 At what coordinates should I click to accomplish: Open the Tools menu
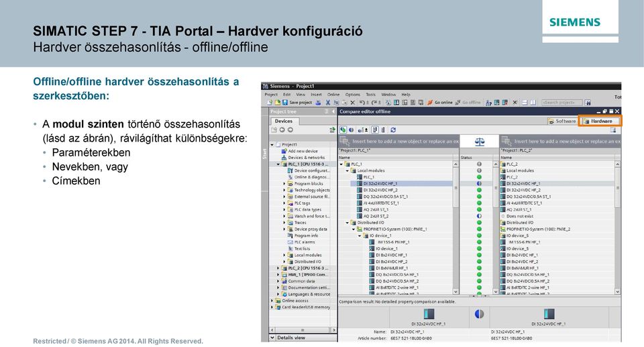click(370, 95)
